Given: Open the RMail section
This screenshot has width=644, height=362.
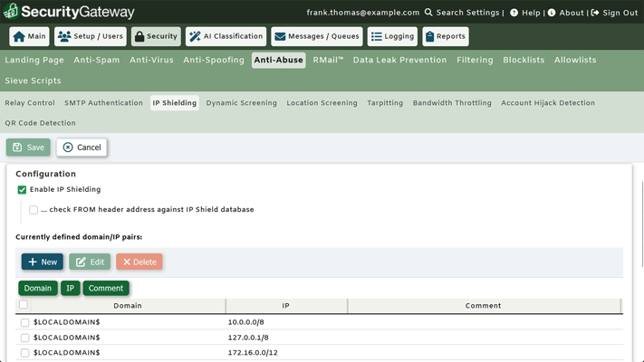Looking at the screenshot, I should pyautogui.click(x=328, y=60).
